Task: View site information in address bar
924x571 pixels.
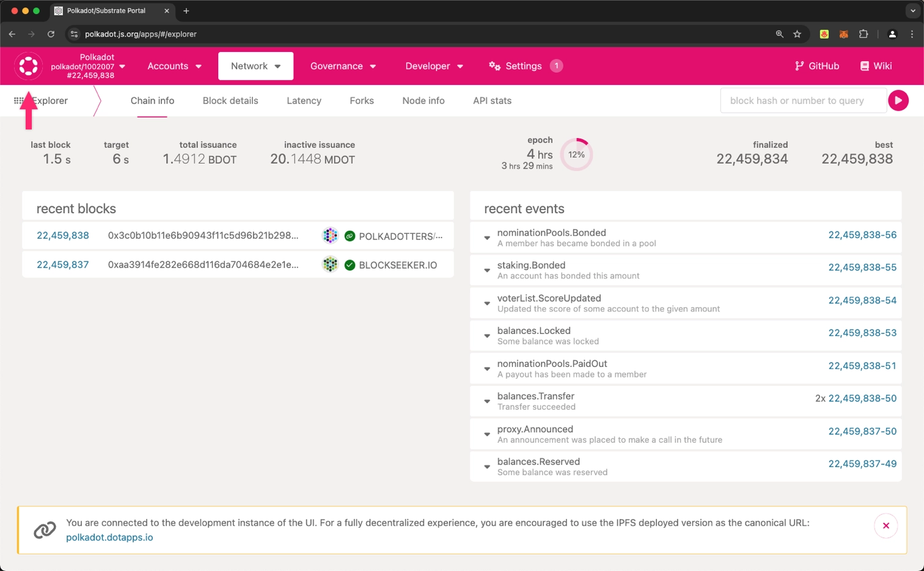Action: [x=74, y=34]
